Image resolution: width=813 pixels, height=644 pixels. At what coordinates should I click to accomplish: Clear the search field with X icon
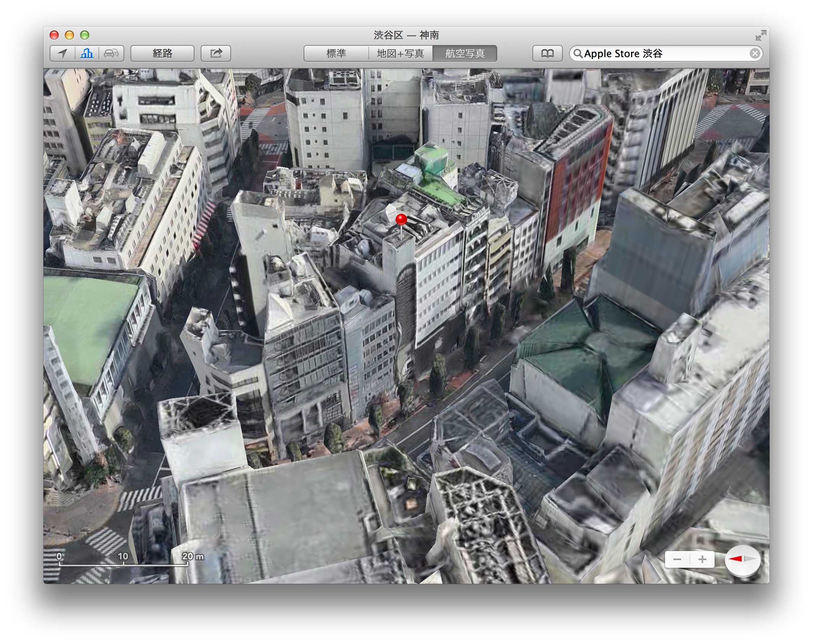click(754, 53)
